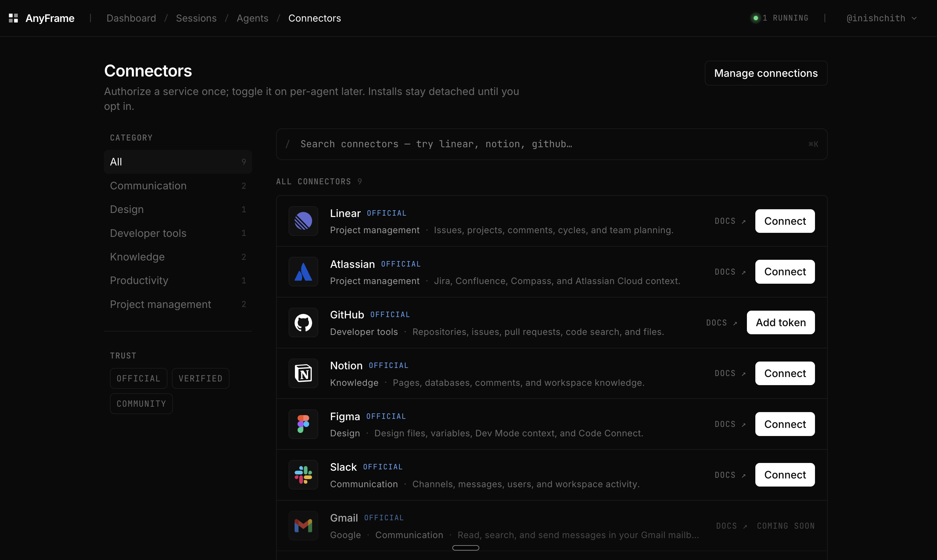Click the AnyFrame brand name
Image resolution: width=937 pixels, height=560 pixels.
click(x=50, y=18)
